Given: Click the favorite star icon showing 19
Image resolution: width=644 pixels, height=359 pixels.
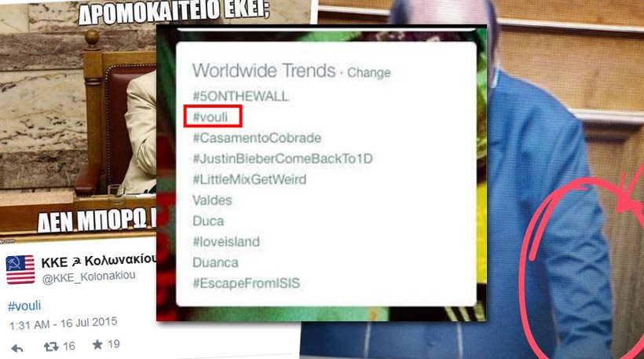Looking at the screenshot, I should pyautogui.click(x=97, y=344).
